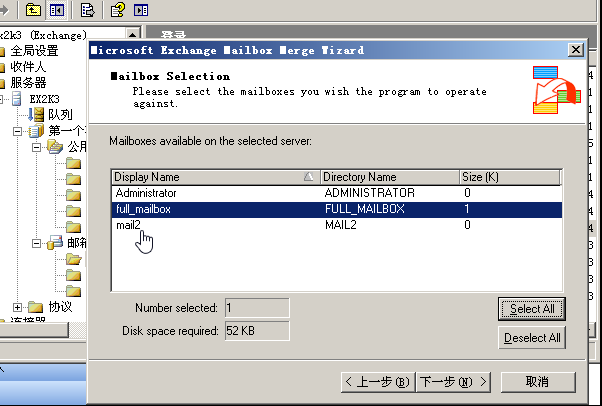The width and height of the screenshot is (602, 406).
Task: Open the 收件人 tree folder
Action: (28, 67)
